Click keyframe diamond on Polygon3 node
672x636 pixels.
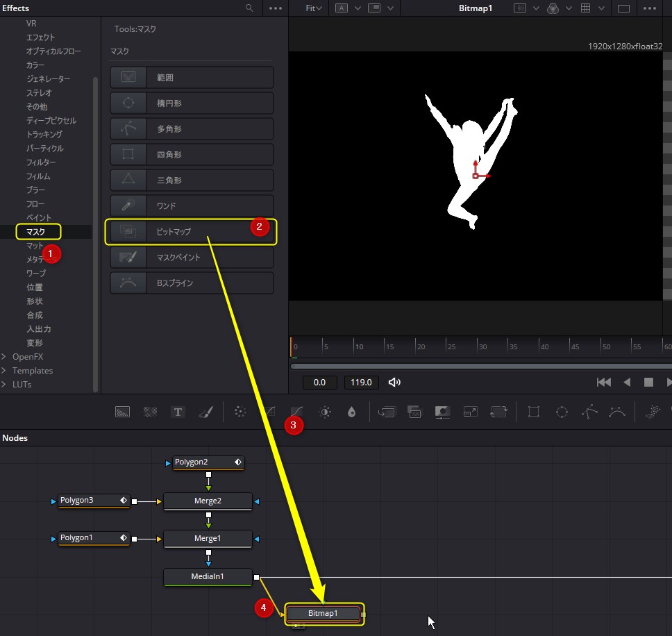(124, 500)
